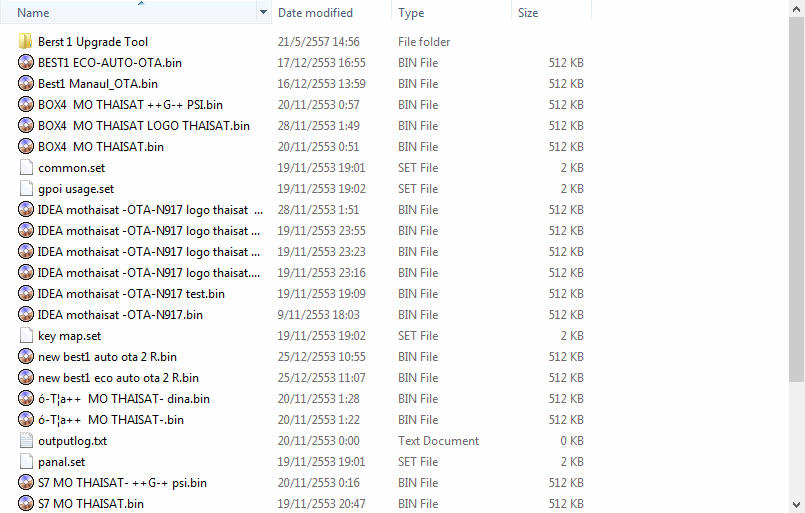The height and width of the screenshot is (513, 805).
Task: Click the date 21/5/2557 14:56
Action: tap(318, 42)
